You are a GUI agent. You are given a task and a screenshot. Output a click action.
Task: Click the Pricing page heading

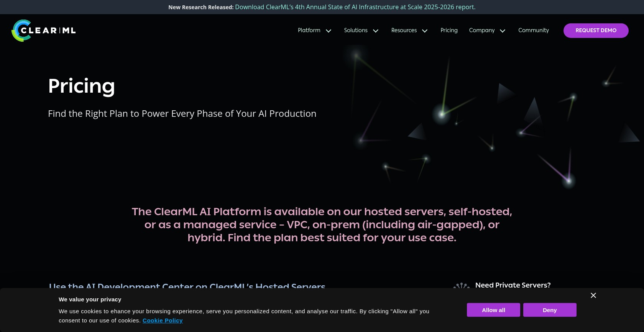click(x=81, y=86)
